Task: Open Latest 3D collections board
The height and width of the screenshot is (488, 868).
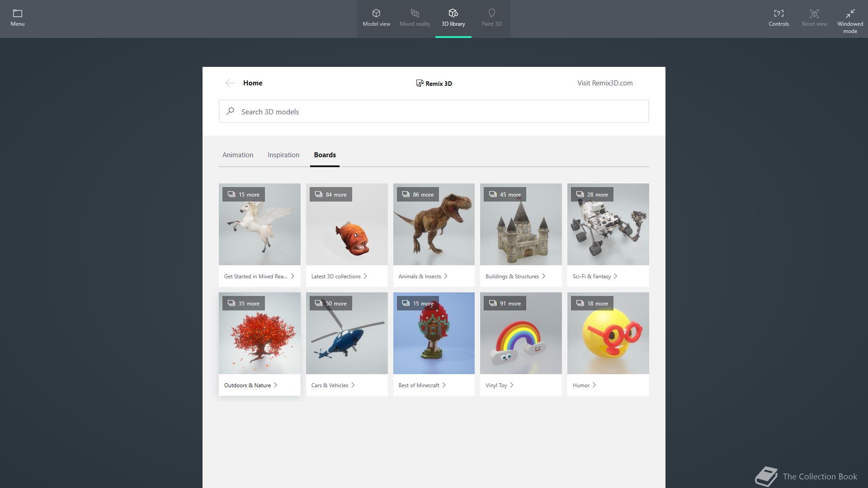Action: click(347, 276)
